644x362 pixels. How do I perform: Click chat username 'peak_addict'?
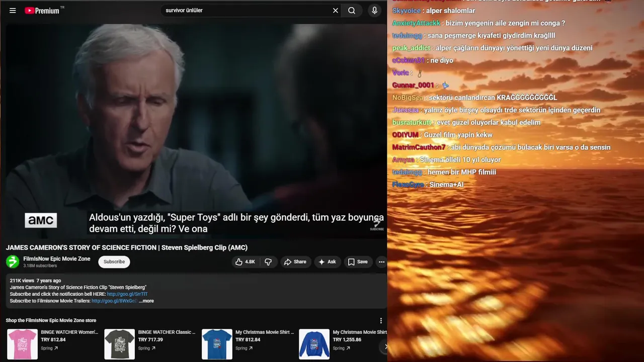coord(411,48)
